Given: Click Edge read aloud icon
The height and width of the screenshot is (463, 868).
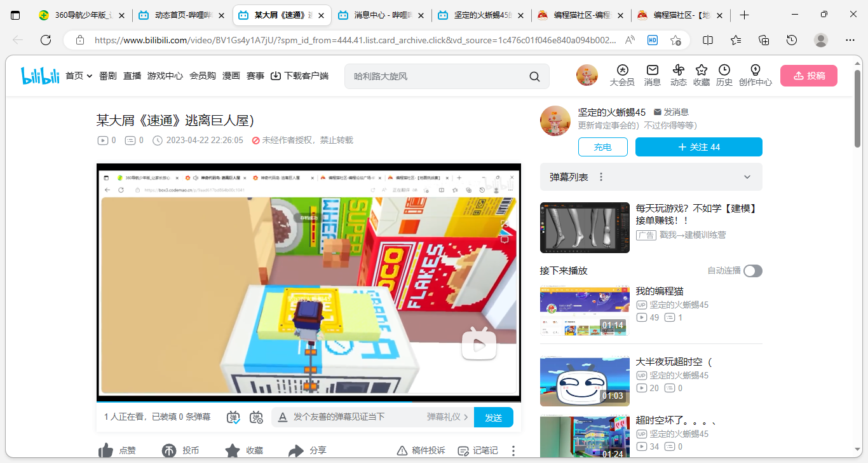Looking at the screenshot, I should click(x=630, y=40).
